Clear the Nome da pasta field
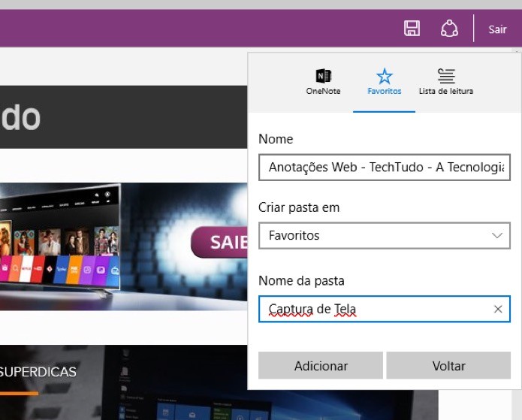 (498, 309)
